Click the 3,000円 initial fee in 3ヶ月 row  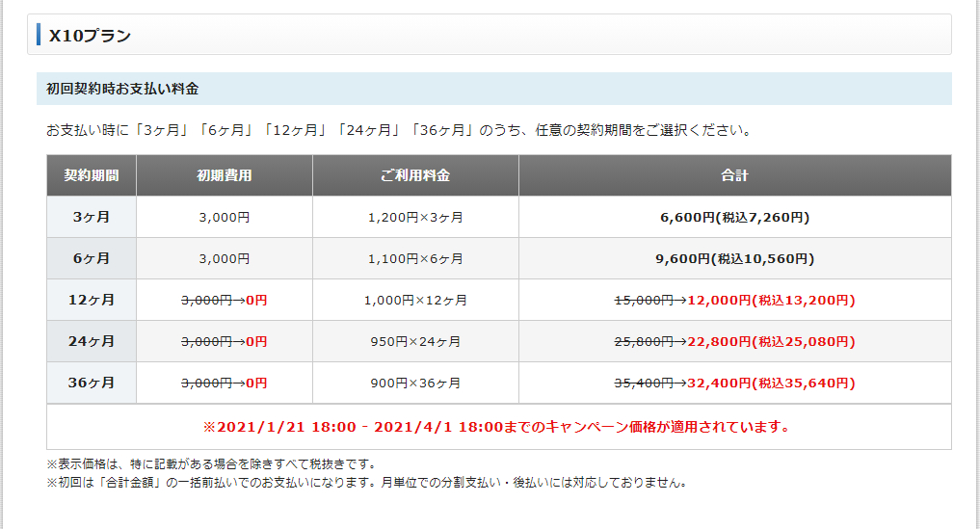coord(225,217)
